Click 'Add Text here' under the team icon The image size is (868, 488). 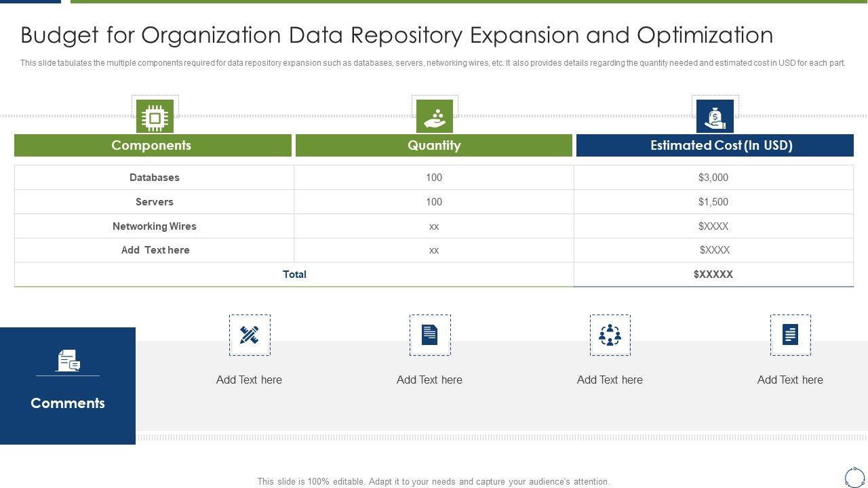pos(610,380)
